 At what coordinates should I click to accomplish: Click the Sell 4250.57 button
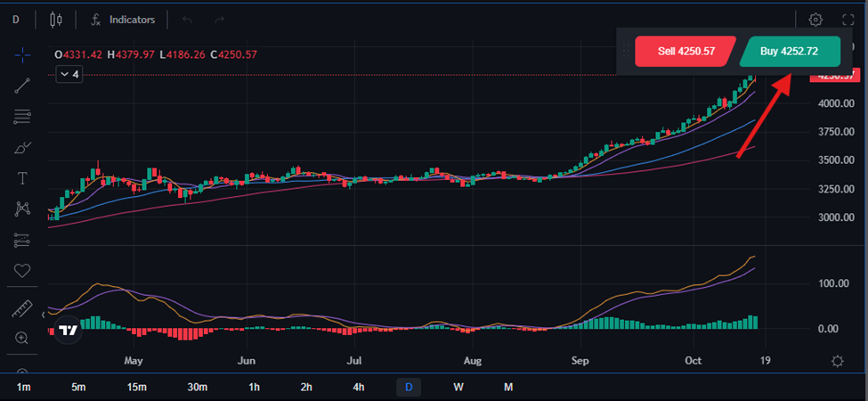coord(685,52)
